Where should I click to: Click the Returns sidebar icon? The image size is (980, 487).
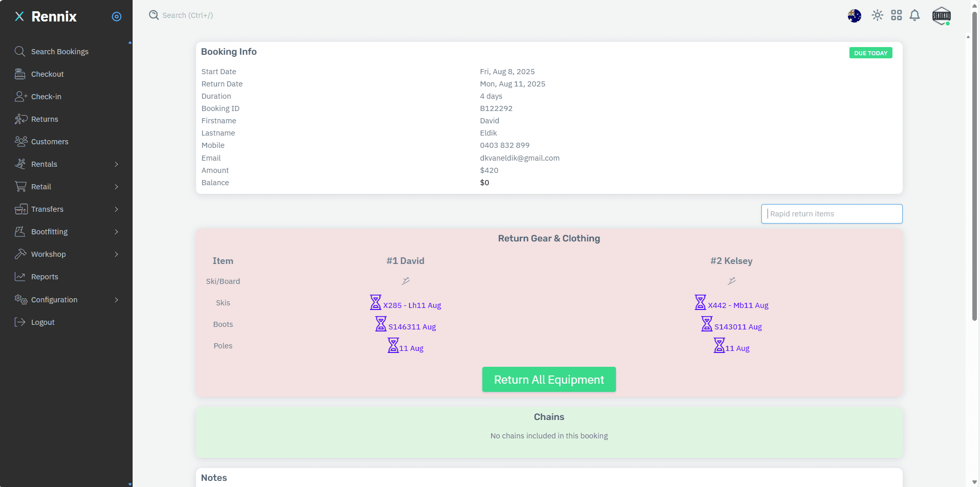pos(21,119)
